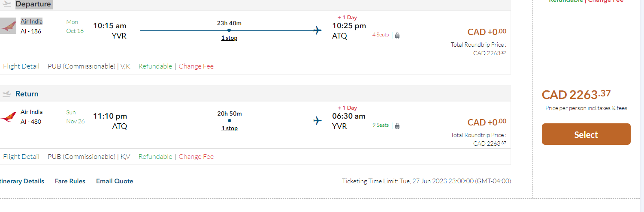Open the 1 stop details for the return flight
This screenshot has height=212, width=644.
229,128
